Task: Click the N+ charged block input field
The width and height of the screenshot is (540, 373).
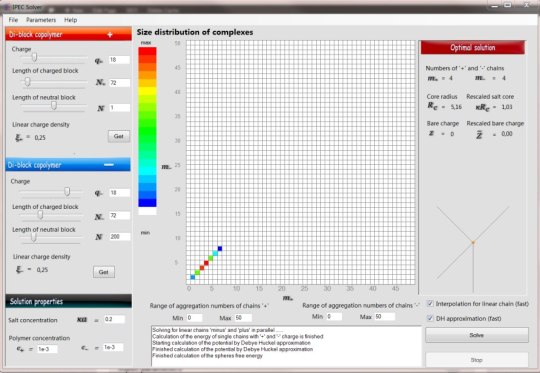Action: point(120,83)
